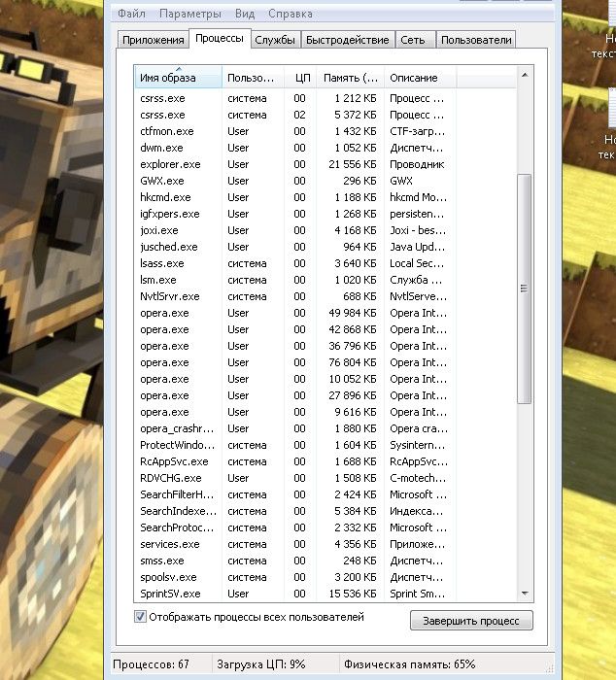Sort by the ЦП column header
Image resolution: width=616 pixels, height=680 pixels.
tap(300, 78)
